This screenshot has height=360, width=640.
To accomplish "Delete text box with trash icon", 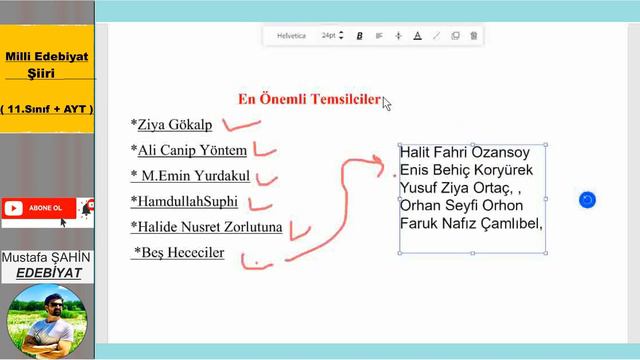I will pyautogui.click(x=473, y=36).
